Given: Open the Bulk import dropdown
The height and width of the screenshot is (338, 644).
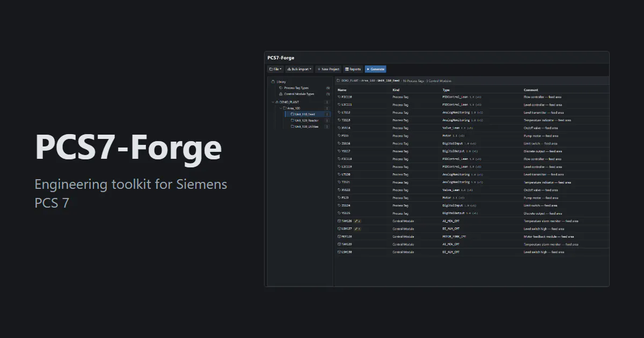Looking at the screenshot, I should [299, 69].
